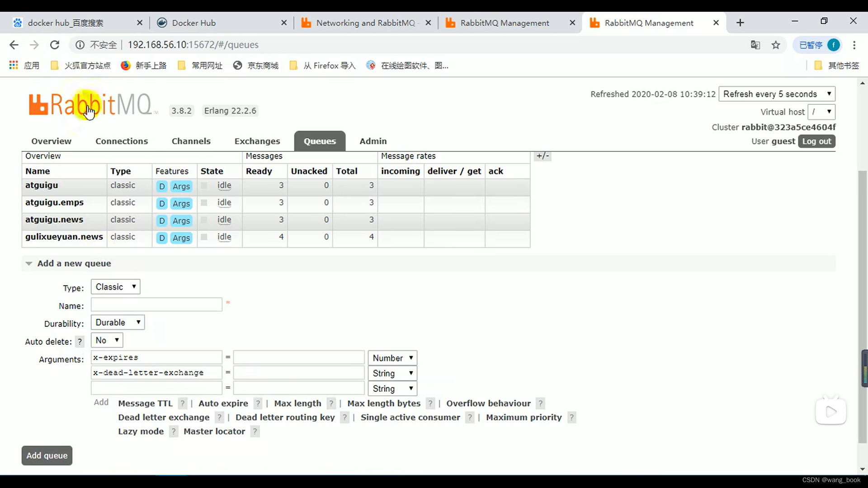Viewport: 868px width, 488px height.
Task: Select the Durable durability dropdown
Action: (x=118, y=322)
